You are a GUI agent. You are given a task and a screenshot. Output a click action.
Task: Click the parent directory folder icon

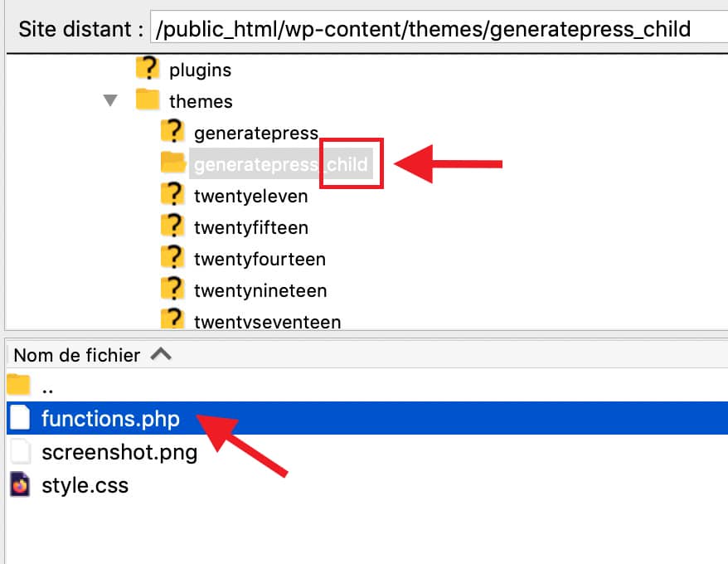click(18, 385)
